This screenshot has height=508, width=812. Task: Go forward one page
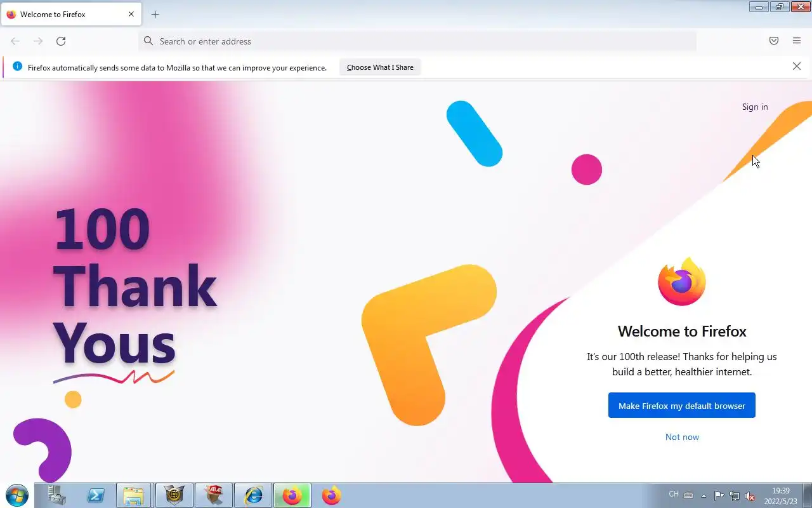click(38, 41)
